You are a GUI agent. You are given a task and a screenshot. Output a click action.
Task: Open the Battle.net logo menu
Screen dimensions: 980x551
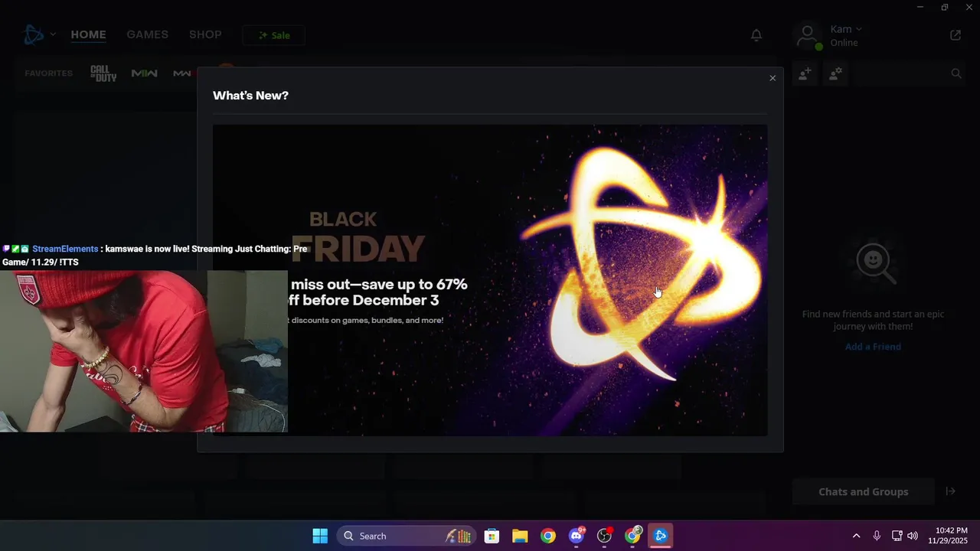tap(34, 34)
